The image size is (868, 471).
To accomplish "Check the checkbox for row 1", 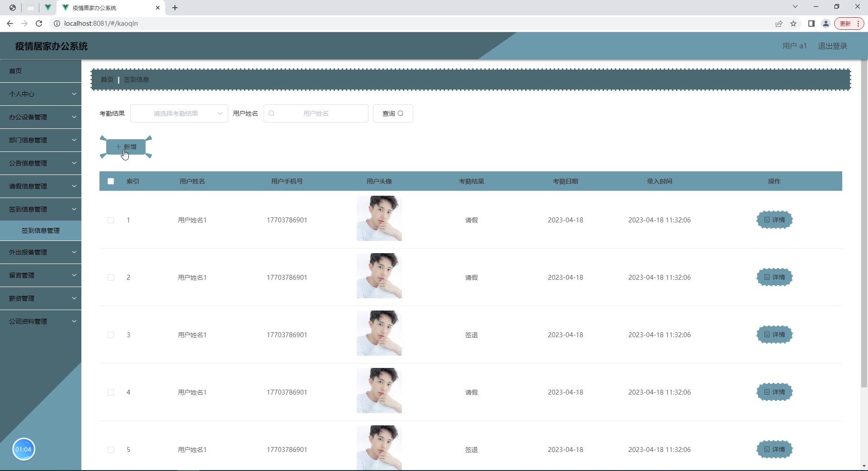I will coord(111,220).
